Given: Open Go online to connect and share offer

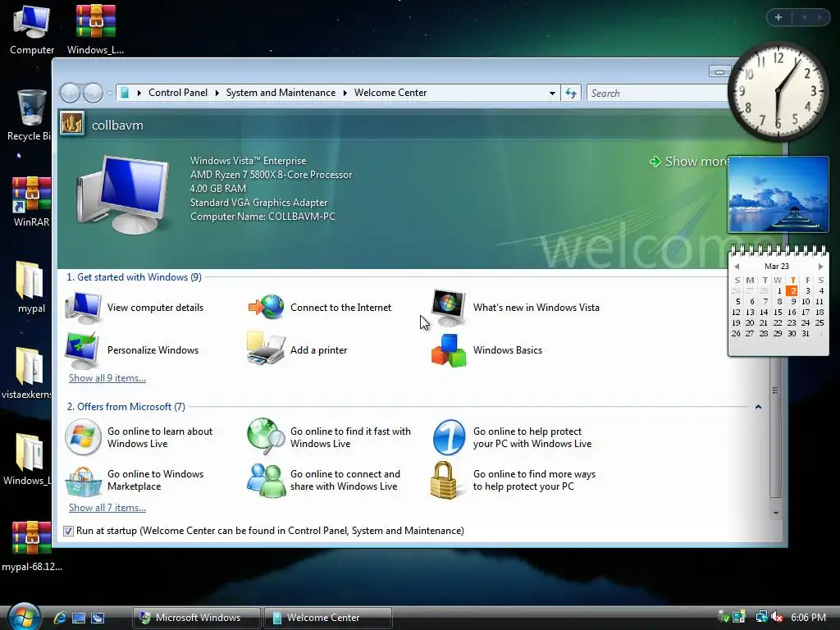Looking at the screenshot, I should click(x=323, y=481).
